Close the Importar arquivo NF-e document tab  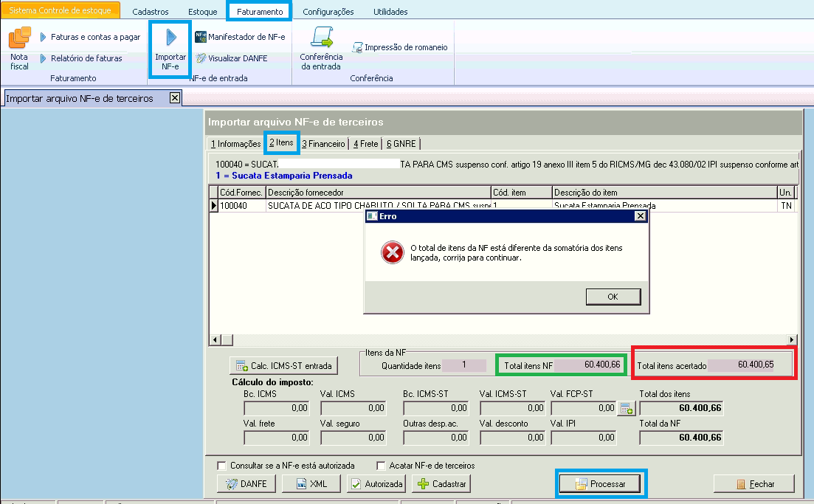click(x=174, y=97)
